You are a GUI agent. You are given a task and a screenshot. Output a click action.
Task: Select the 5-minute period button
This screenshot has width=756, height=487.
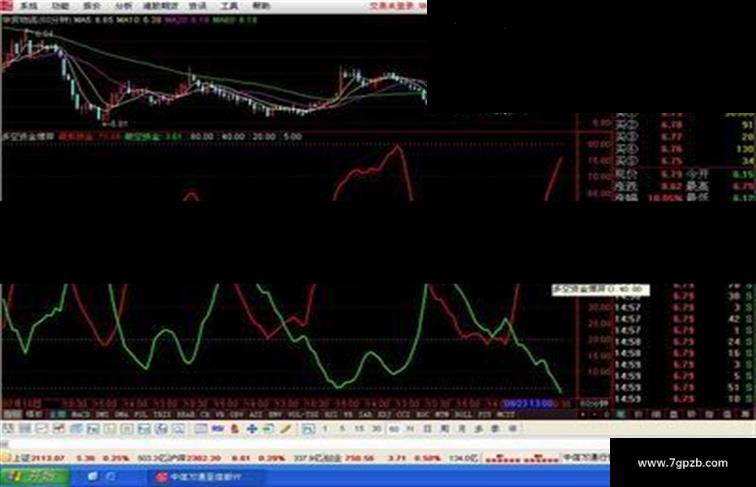pos(342,429)
